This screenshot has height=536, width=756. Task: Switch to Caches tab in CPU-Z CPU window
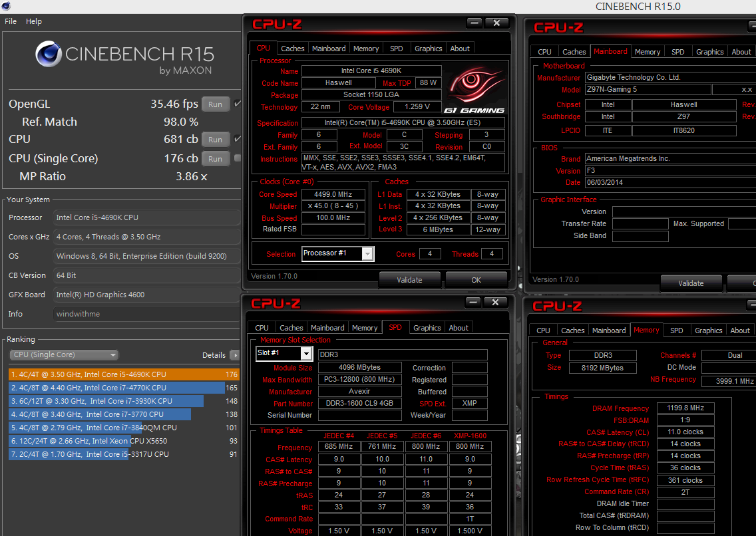(293, 48)
